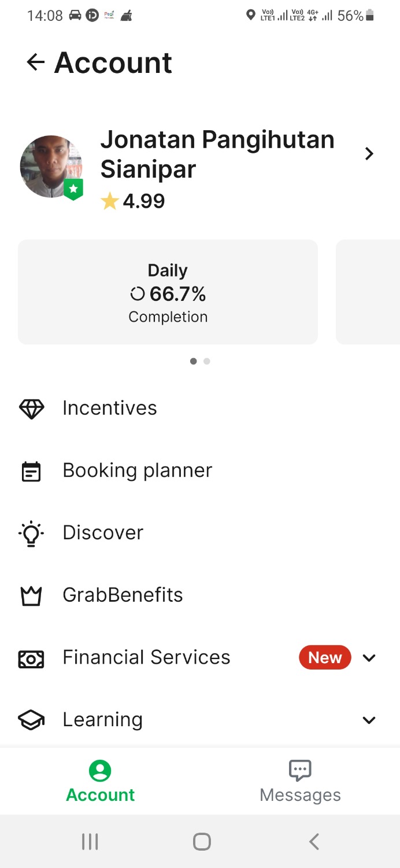Open Android recent apps button
Image resolution: width=400 pixels, height=868 pixels.
point(90,841)
